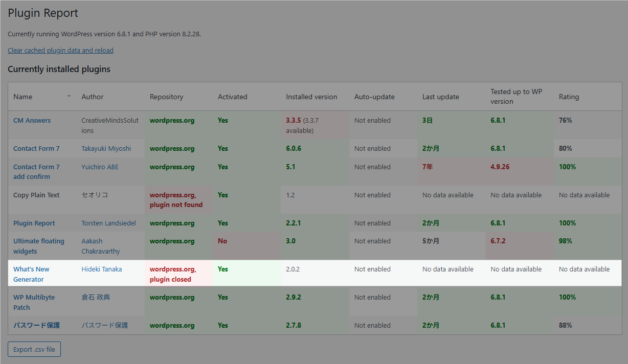Click 'Clear cached plugin data and reload' link
The width and height of the screenshot is (628, 364).
(x=60, y=51)
